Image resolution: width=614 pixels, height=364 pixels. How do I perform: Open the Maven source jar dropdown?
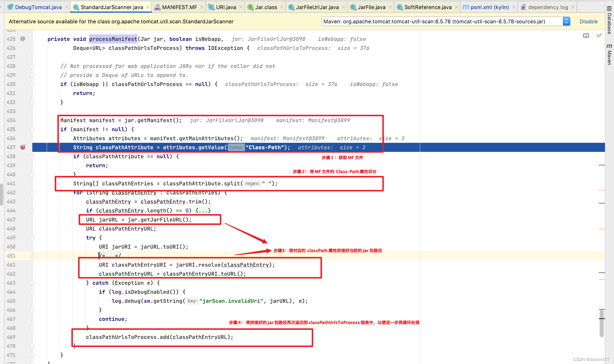pos(566,21)
